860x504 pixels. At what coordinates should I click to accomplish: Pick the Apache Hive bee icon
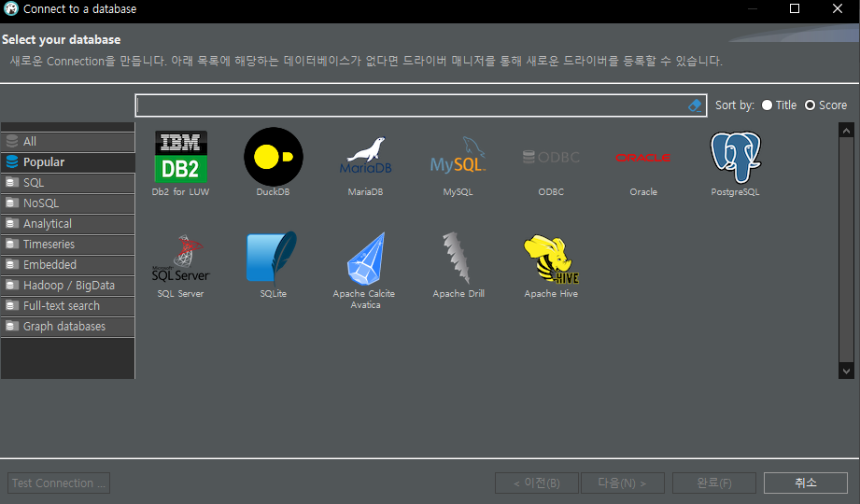551,259
